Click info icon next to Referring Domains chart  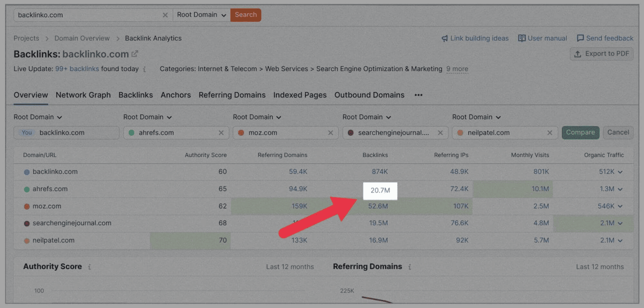click(410, 267)
